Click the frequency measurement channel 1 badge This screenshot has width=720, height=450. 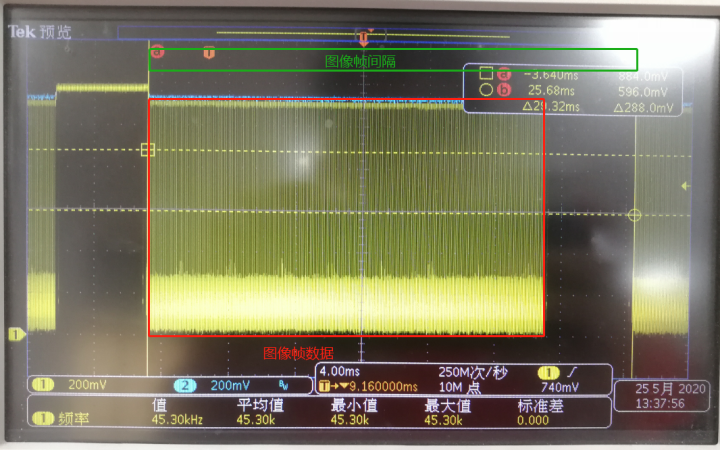pos(43,418)
